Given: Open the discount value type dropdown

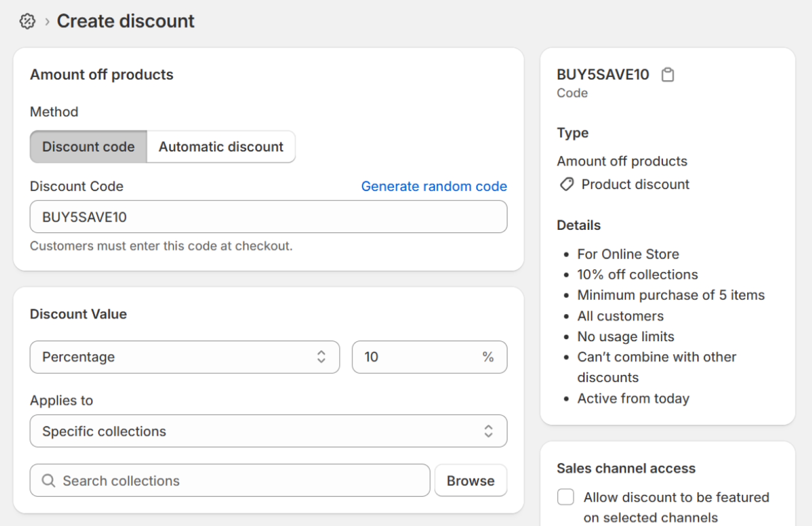Looking at the screenshot, I should tap(185, 357).
